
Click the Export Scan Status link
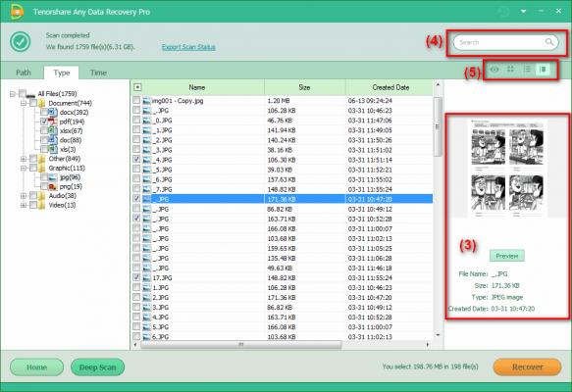(188, 47)
